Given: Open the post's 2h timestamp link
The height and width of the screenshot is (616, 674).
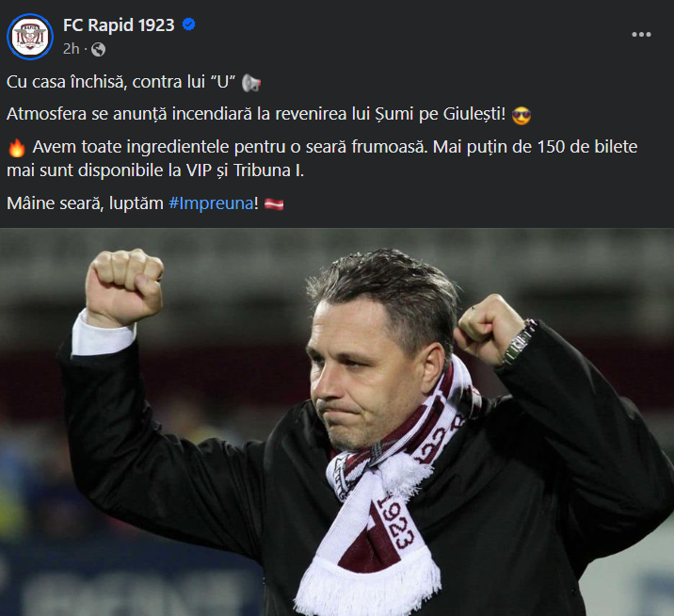Looking at the screenshot, I should pyautogui.click(x=71, y=49).
